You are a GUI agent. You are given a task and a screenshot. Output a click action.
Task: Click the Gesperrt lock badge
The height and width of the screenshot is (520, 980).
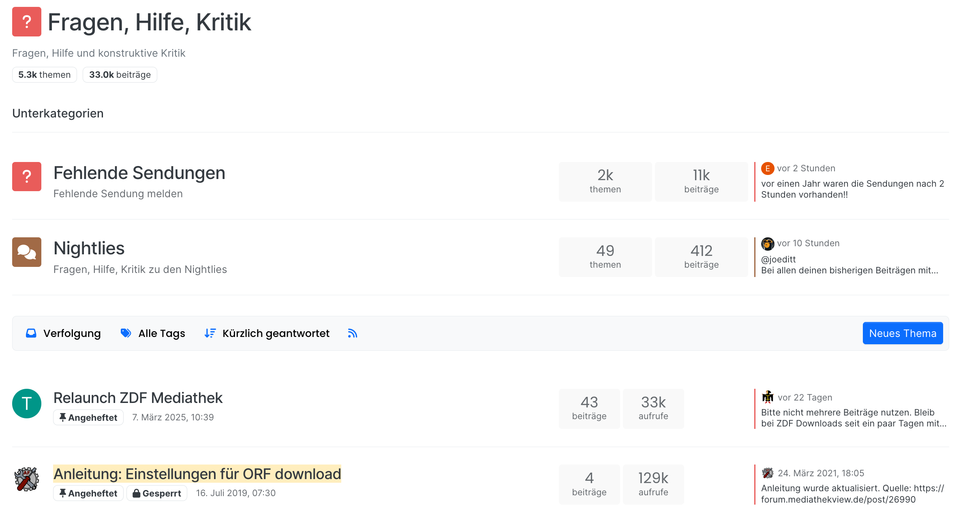[x=157, y=493]
